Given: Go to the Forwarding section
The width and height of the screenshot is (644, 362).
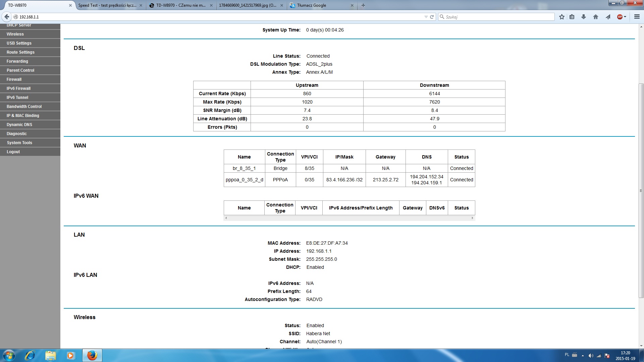Looking at the screenshot, I should click(x=30, y=61).
